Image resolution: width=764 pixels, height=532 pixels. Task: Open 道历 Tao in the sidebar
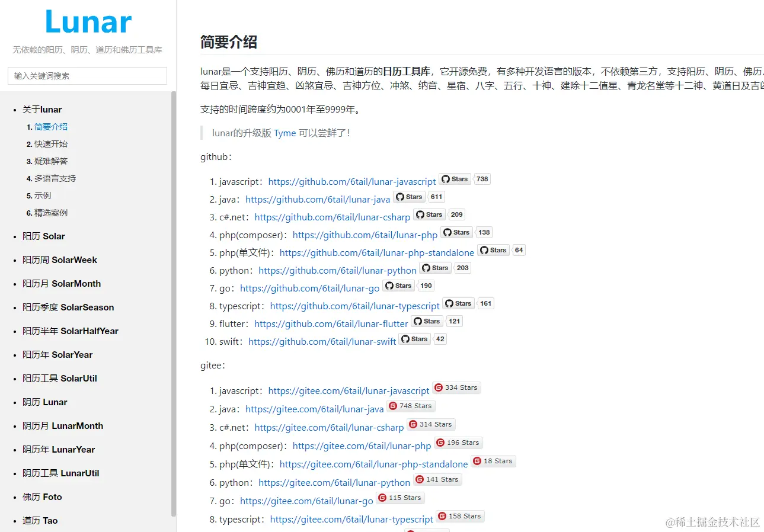[40, 521]
